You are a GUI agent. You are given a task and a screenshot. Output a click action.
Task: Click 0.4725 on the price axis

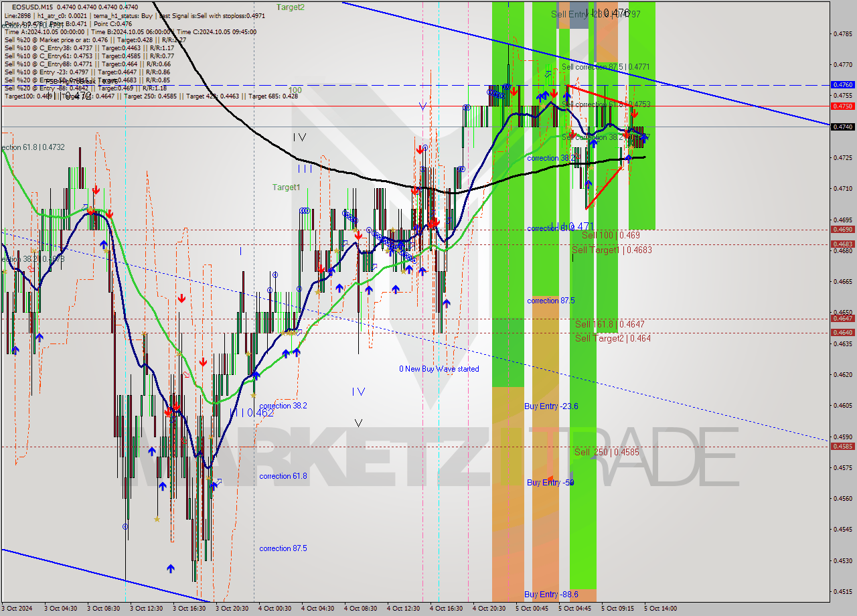(x=842, y=157)
